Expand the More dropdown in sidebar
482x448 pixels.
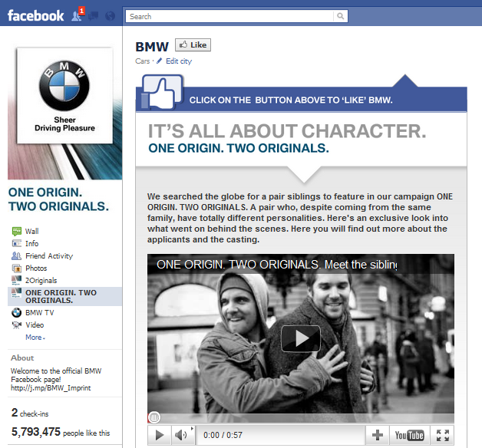pyautogui.click(x=35, y=337)
